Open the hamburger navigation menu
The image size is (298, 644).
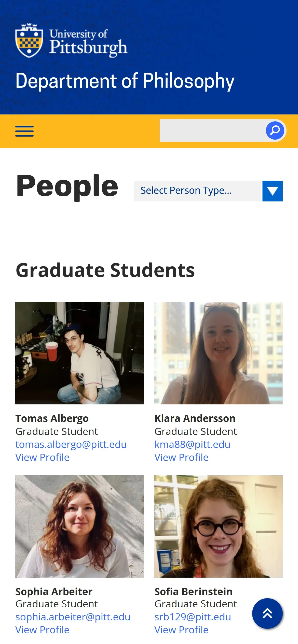click(x=24, y=131)
